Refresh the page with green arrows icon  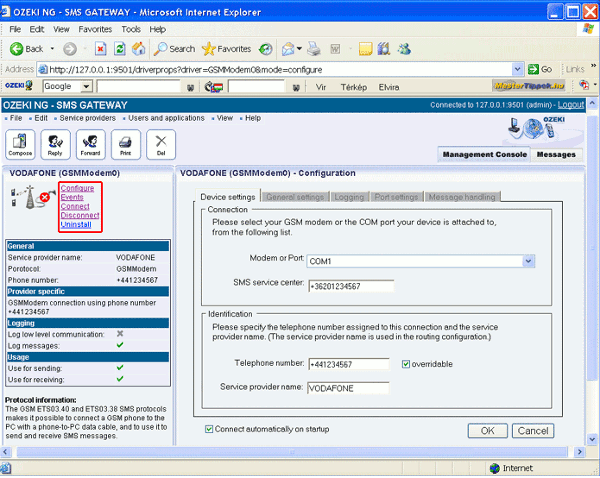[120, 49]
